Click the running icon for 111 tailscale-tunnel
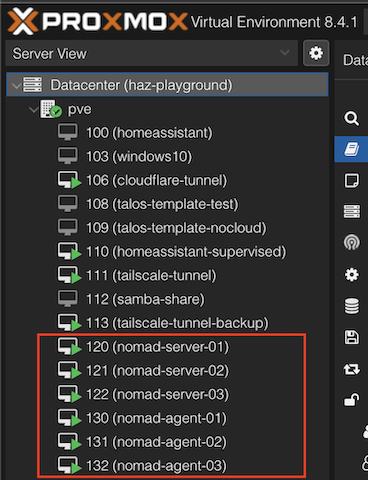Image resolution: width=368 pixels, height=480 pixels. [x=69, y=275]
